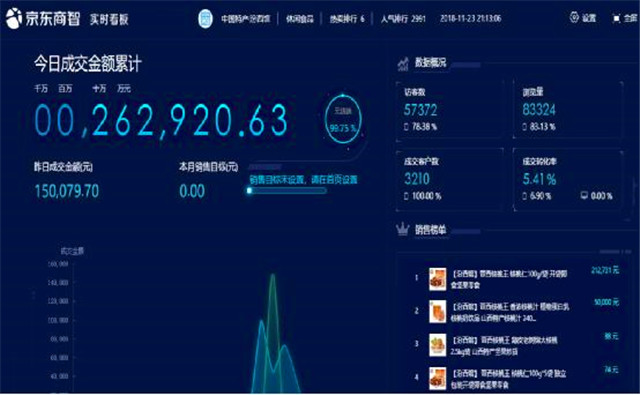Click the shop name next to avatar

[x=246, y=19]
